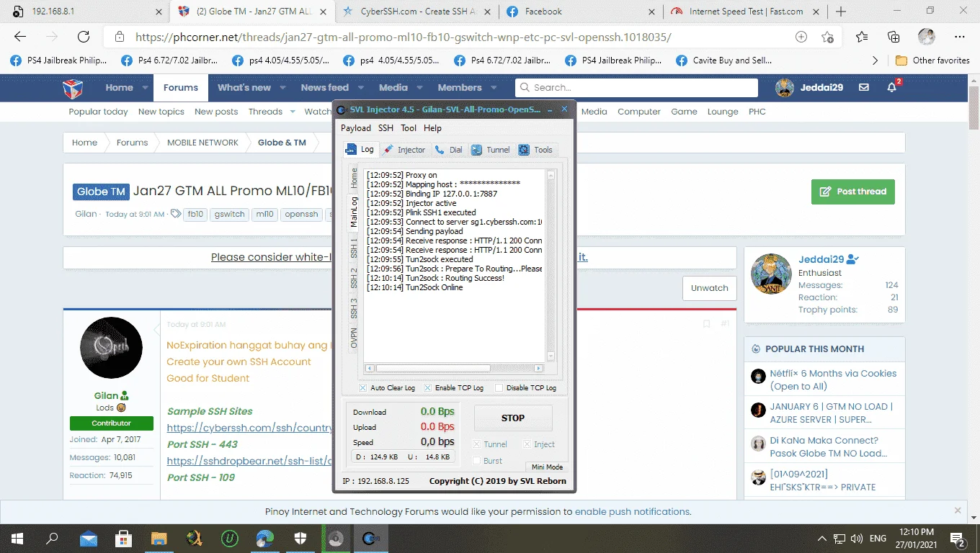The width and height of the screenshot is (980, 553).
Task: Expand the Members dropdown arrow
Action: pyautogui.click(x=494, y=88)
